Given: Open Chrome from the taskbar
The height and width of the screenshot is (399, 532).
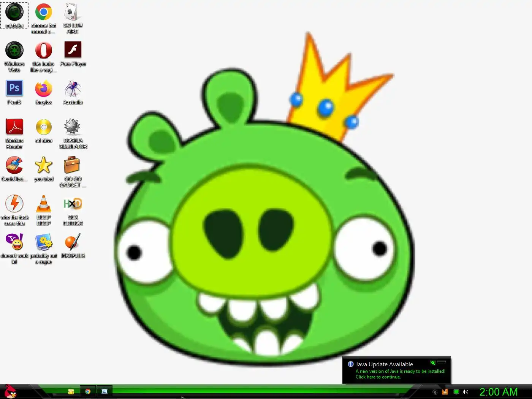Looking at the screenshot, I should 88,391.
